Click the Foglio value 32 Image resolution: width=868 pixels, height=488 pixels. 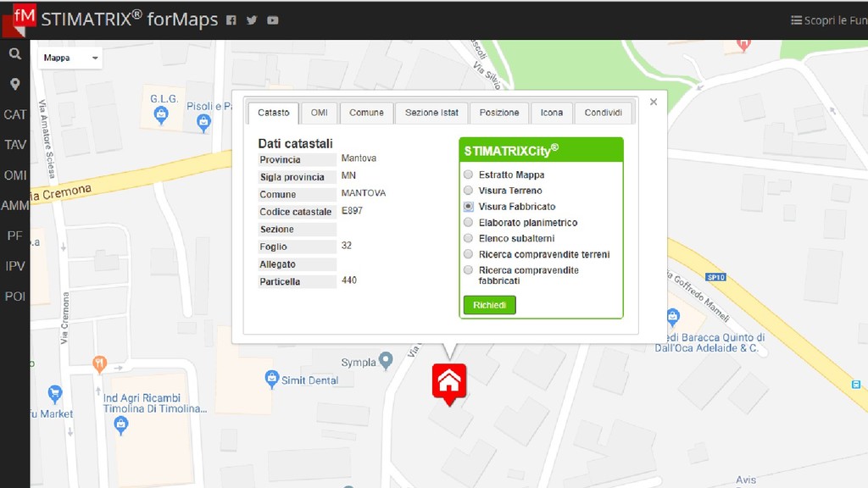pos(347,245)
